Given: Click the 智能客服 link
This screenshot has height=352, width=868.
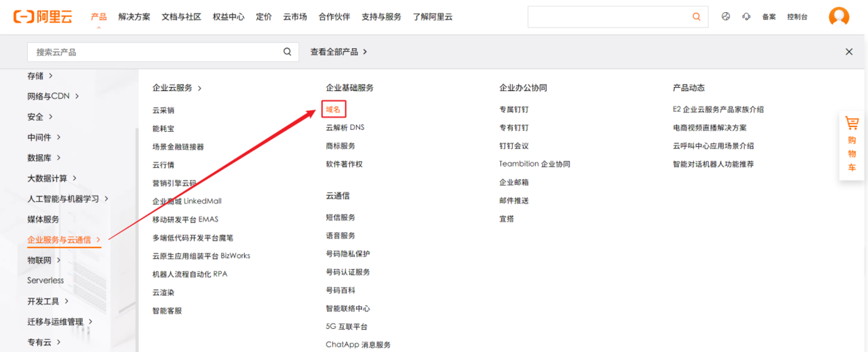Looking at the screenshot, I should tap(167, 311).
